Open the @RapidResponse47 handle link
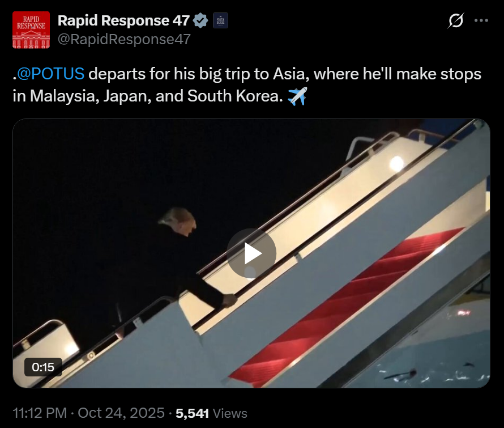 (124, 39)
